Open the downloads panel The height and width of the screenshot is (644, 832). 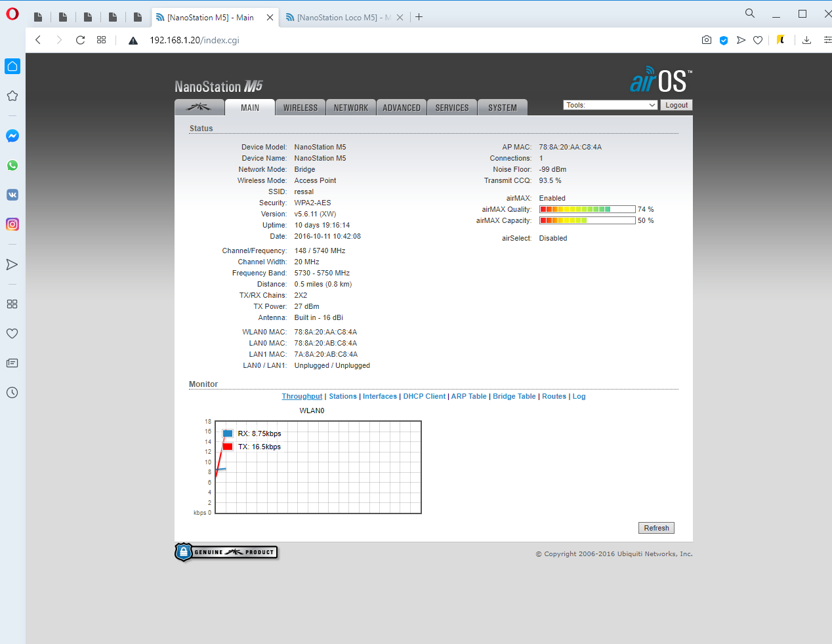pyautogui.click(x=807, y=40)
